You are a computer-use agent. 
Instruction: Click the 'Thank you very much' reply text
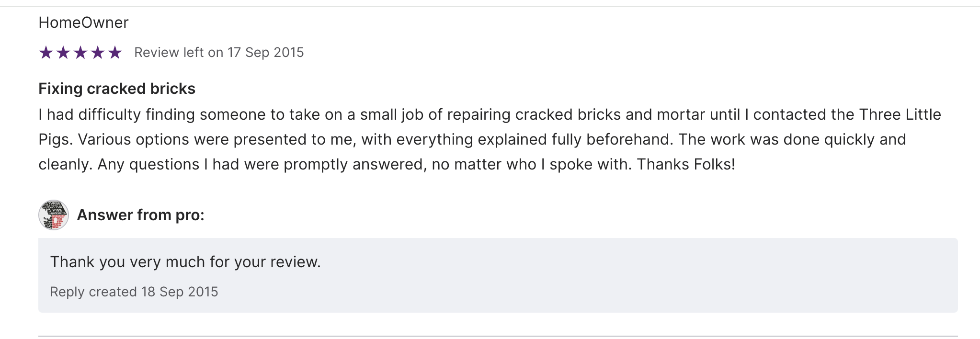coord(185,262)
